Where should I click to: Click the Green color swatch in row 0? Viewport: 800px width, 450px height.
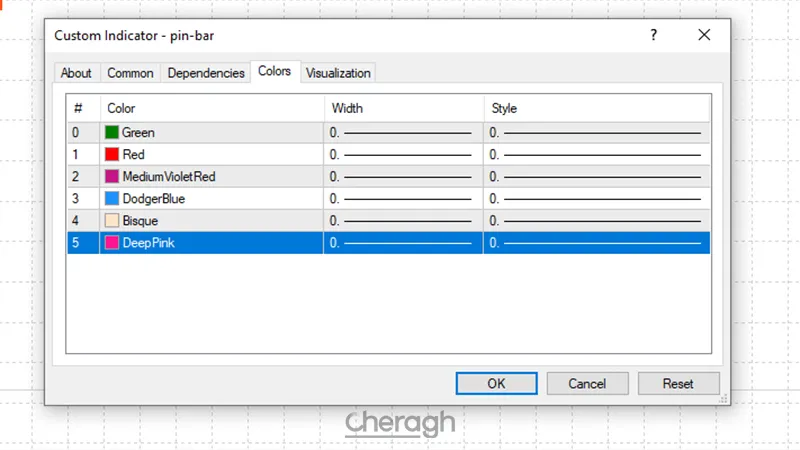coord(112,132)
